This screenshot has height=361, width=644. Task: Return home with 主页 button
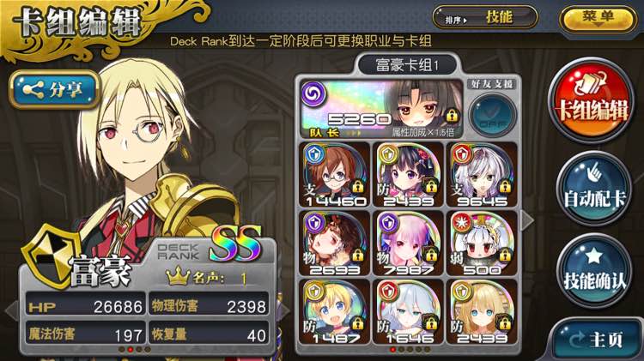tap(596, 340)
